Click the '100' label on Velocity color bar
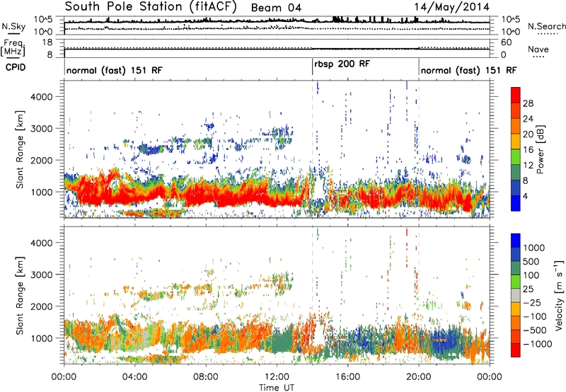This screenshot has height=392, width=566. 533,275
